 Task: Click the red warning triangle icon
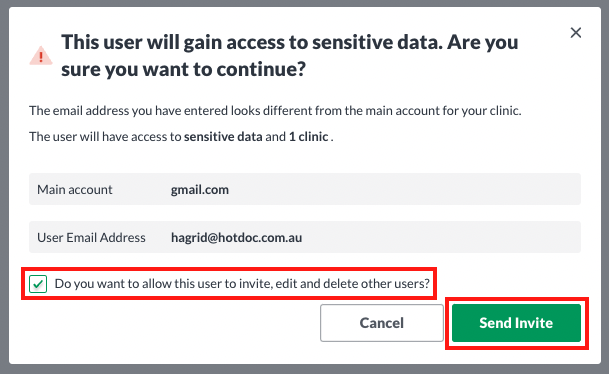41,56
